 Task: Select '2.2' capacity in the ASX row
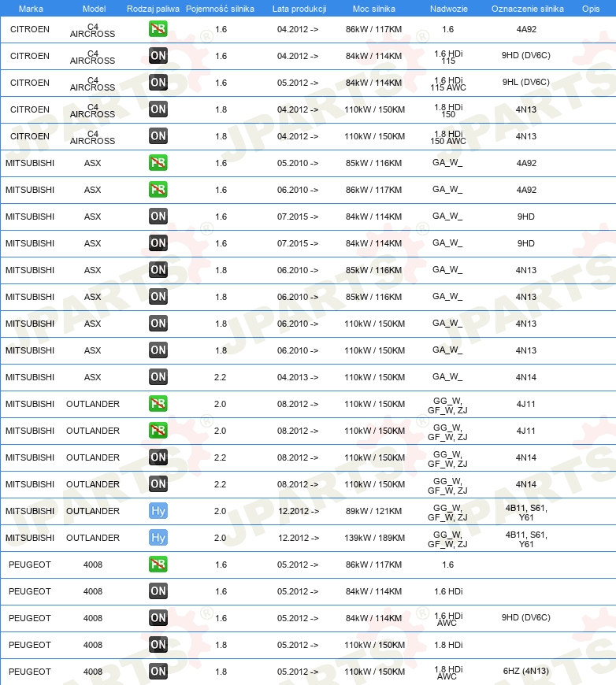click(221, 377)
